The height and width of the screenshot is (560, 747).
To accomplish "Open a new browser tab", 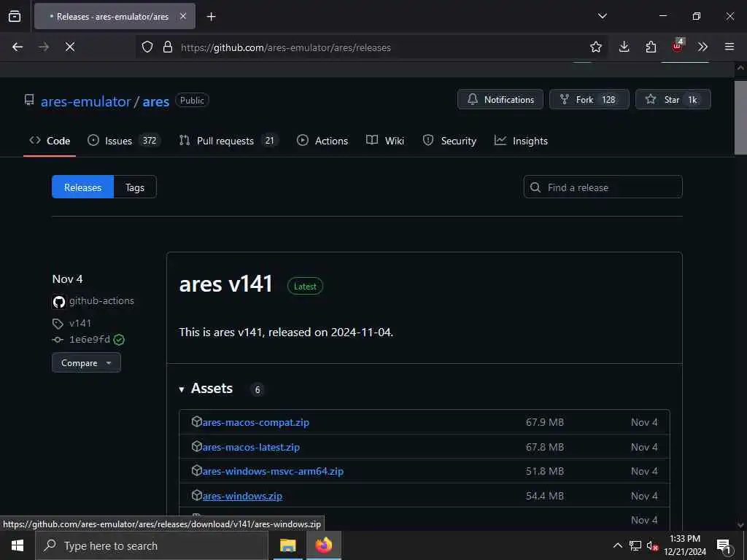I will coord(211,17).
